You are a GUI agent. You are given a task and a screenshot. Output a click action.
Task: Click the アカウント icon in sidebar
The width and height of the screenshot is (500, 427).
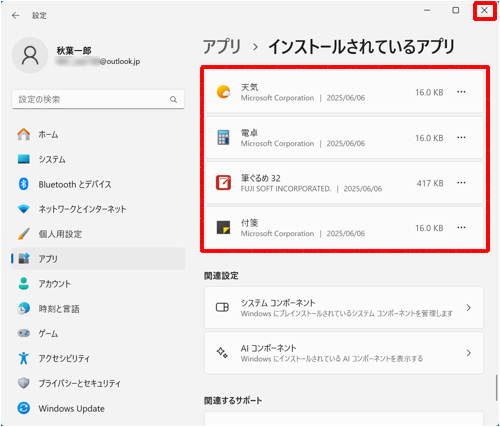(24, 284)
